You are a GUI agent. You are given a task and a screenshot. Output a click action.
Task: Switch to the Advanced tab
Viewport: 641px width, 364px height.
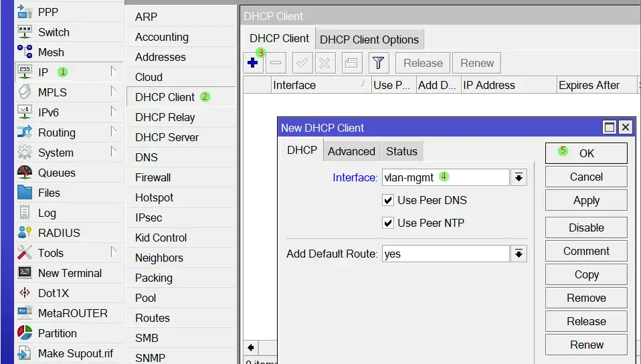click(351, 151)
